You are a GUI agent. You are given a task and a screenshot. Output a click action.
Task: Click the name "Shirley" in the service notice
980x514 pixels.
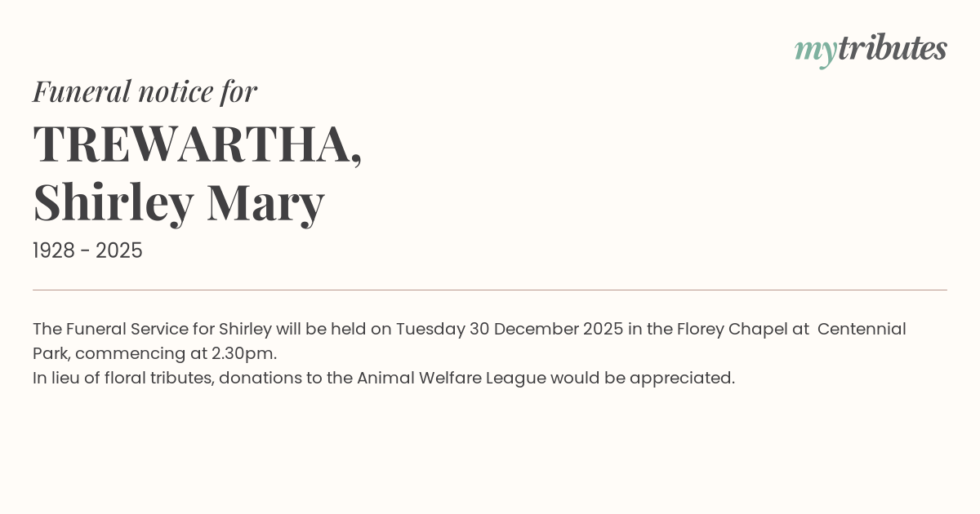pyautogui.click(x=245, y=329)
